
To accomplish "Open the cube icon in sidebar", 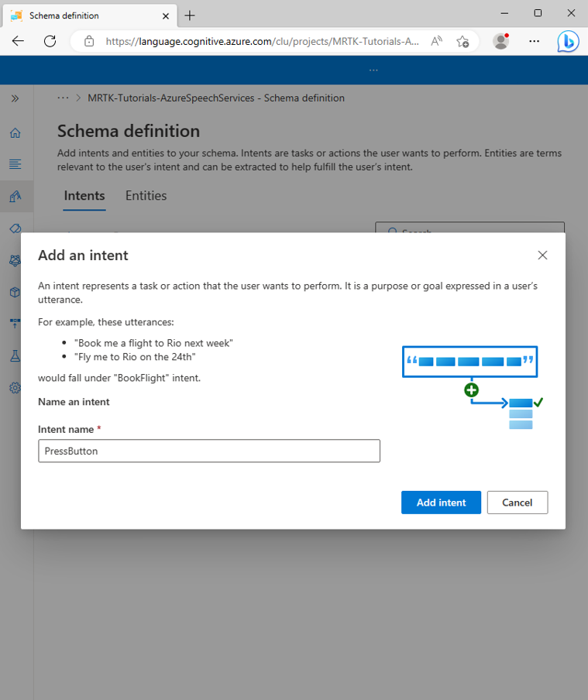I will click(x=15, y=292).
